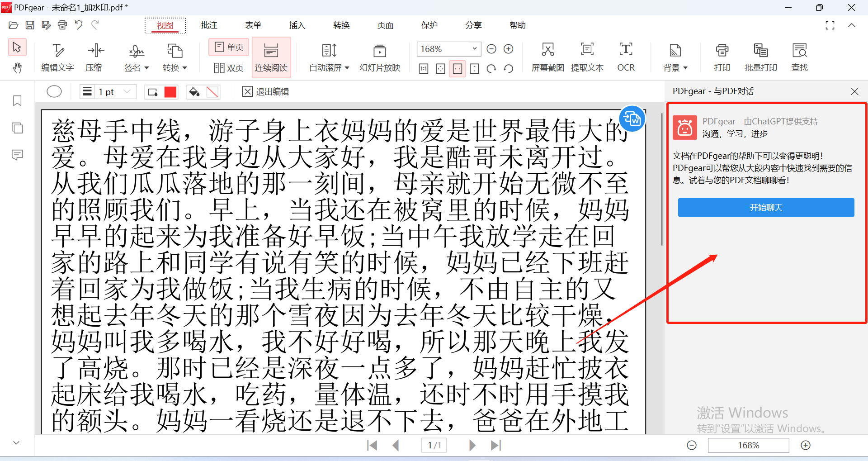The width and height of the screenshot is (868, 461).
Task: Open the screen capture tool (屏幕截图)
Action: [547, 50]
